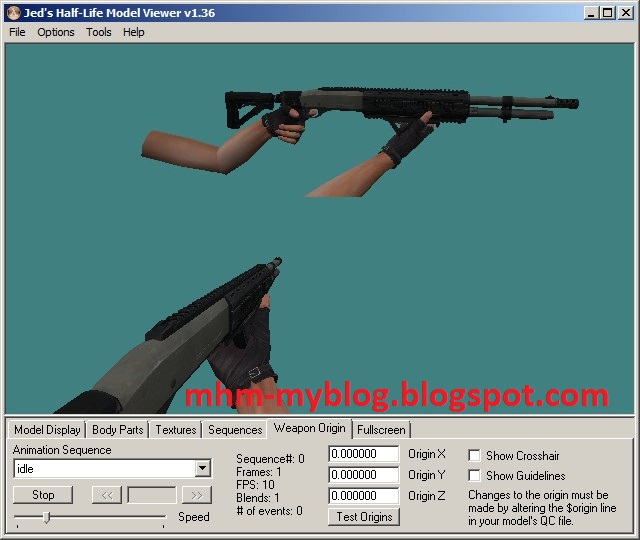Click the 'Frames: 1' text

[258, 472]
